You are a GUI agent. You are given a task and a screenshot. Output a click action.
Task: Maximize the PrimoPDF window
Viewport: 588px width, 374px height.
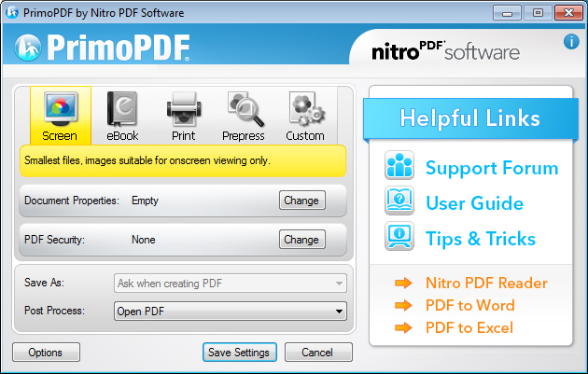pos(538,13)
